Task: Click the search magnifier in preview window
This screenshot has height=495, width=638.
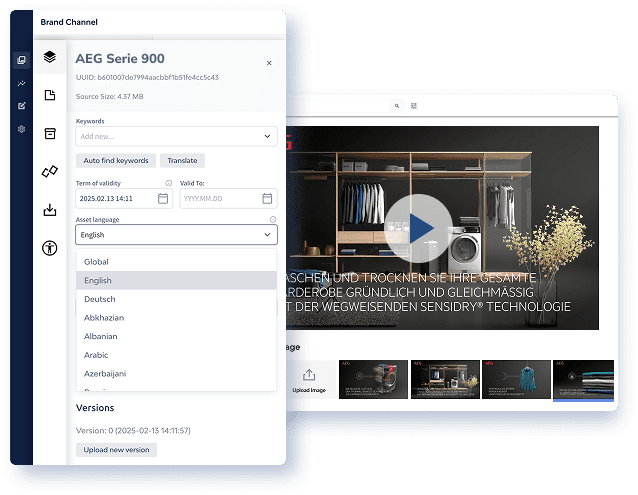Action: tap(397, 106)
